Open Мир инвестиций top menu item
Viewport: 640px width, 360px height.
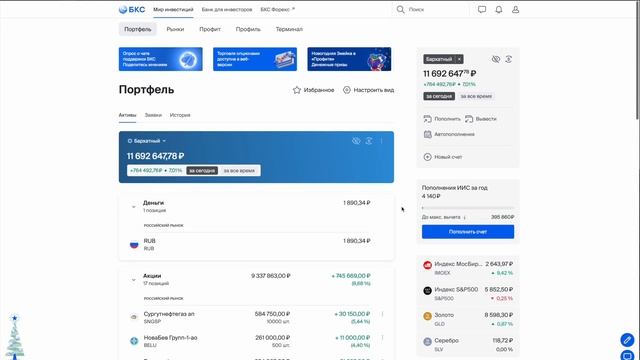(173, 9)
